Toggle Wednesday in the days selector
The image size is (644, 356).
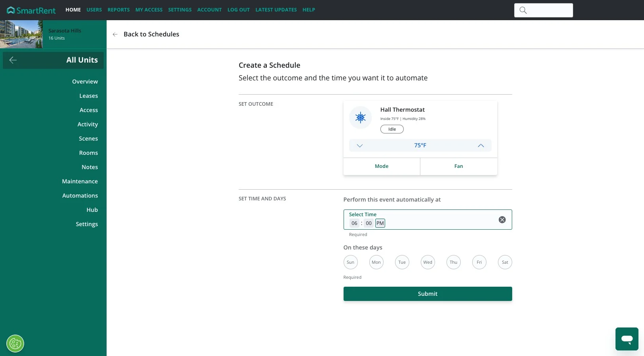pyautogui.click(x=427, y=262)
